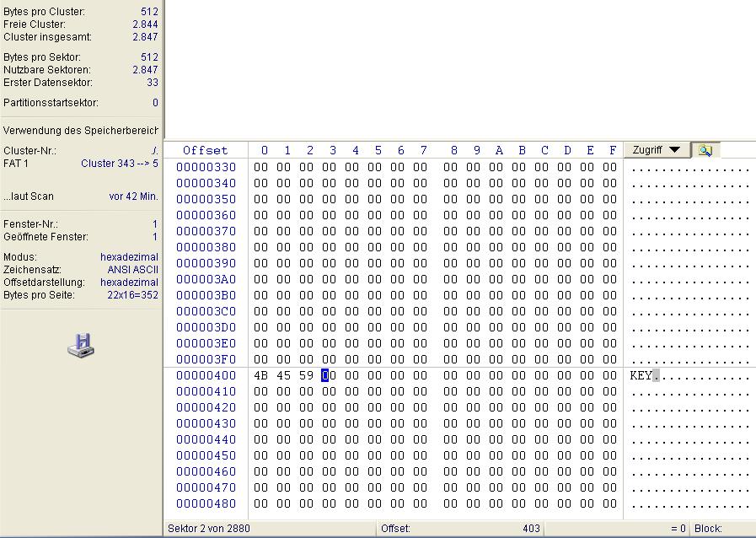Screen dimensions: 756x538
Task: Click the Modus hexadezimal value
Action: pyautogui.click(x=129, y=257)
